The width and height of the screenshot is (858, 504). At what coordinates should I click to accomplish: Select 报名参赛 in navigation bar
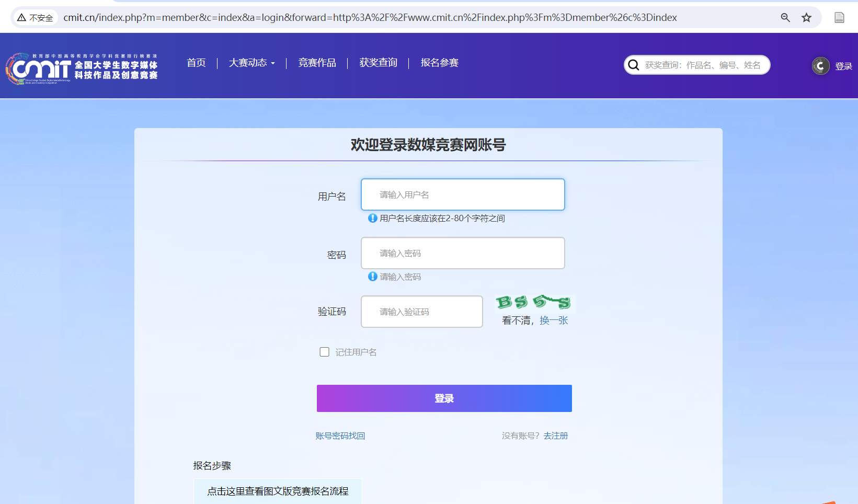[439, 63]
